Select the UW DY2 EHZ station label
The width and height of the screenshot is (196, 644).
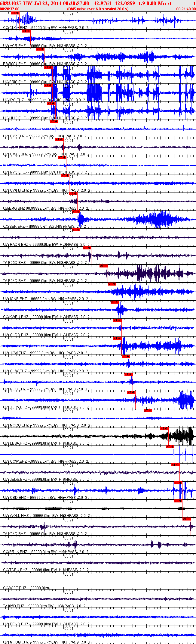44,136
